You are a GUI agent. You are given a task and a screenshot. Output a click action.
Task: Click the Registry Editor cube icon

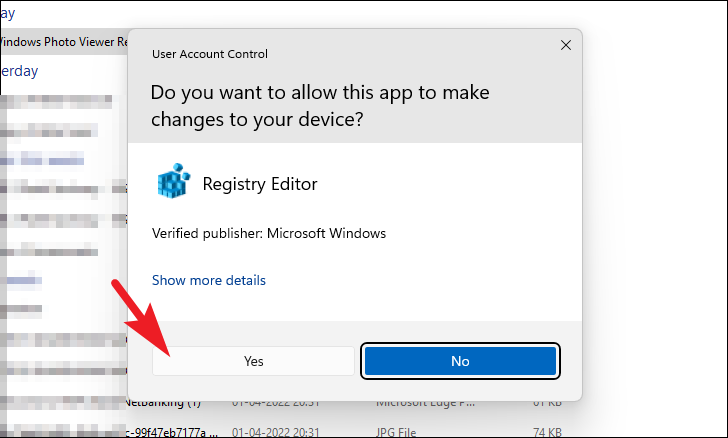click(x=174, y=181)
